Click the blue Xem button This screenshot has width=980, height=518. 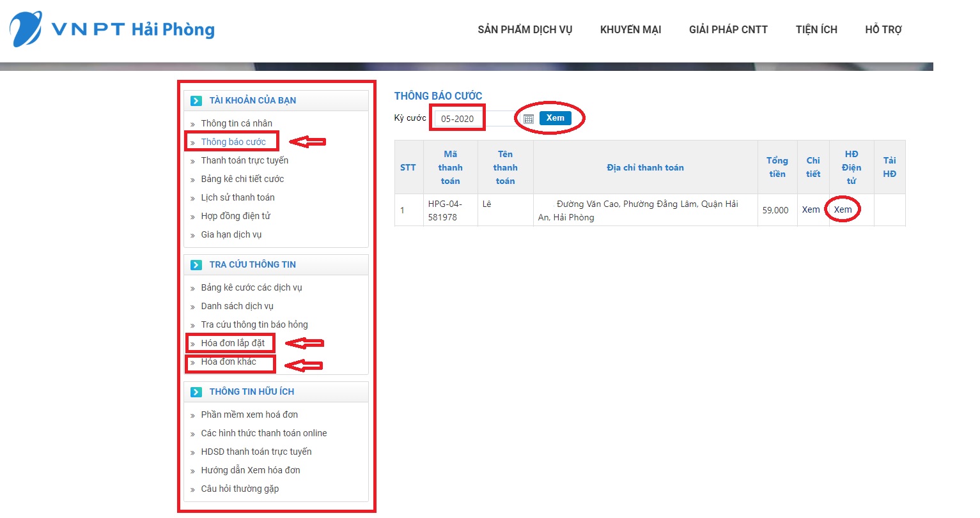(x=555, y=118)
